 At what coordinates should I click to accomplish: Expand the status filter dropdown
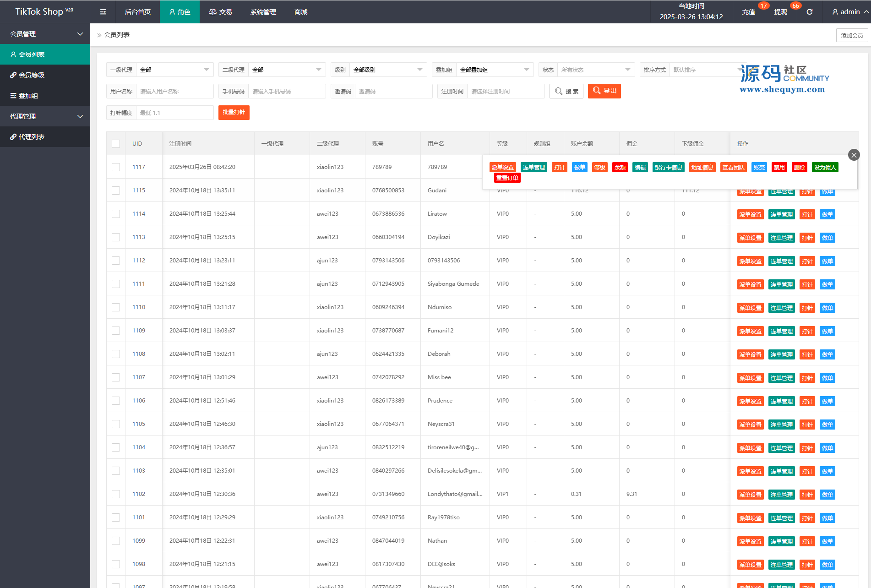click(x=595, y=70)
